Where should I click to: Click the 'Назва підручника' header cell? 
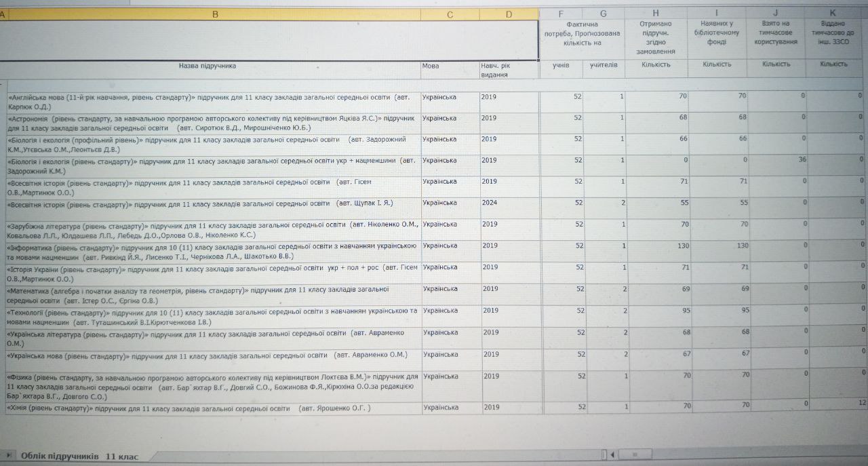point(208,66)
